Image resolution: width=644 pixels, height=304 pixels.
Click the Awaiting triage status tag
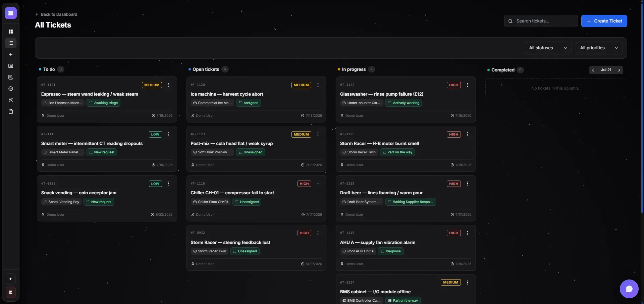click(x=104, y=103)
